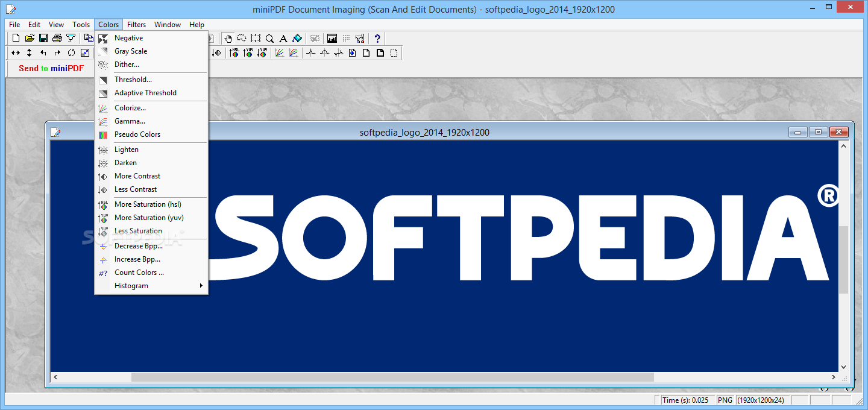This screenshot has width=868, height=410.
Task: Click the Open folder toolbar icon
Action: click(x=30, y=38)
